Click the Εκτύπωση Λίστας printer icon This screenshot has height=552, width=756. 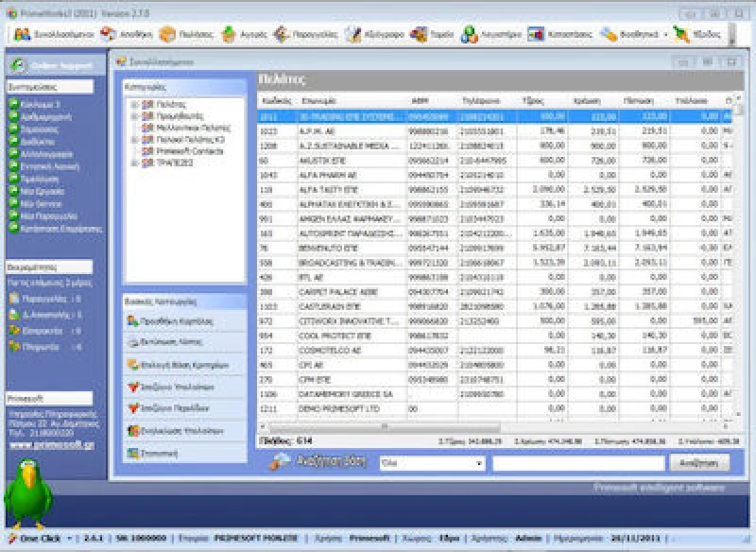133,343
